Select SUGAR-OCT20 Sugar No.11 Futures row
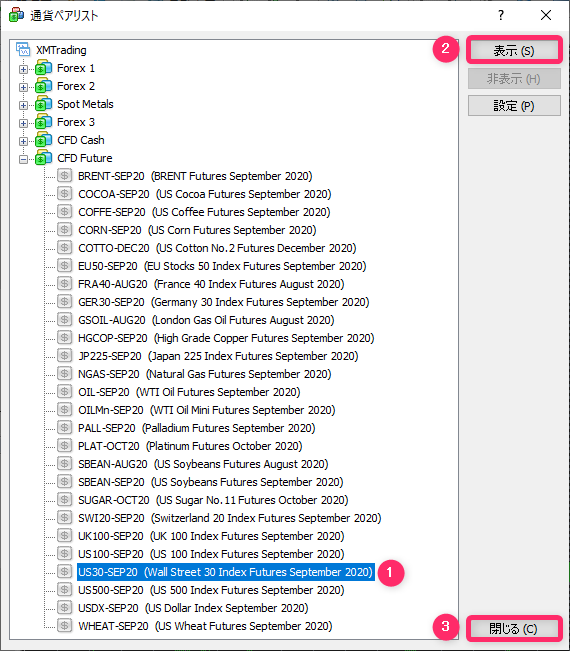 [213, 500]
